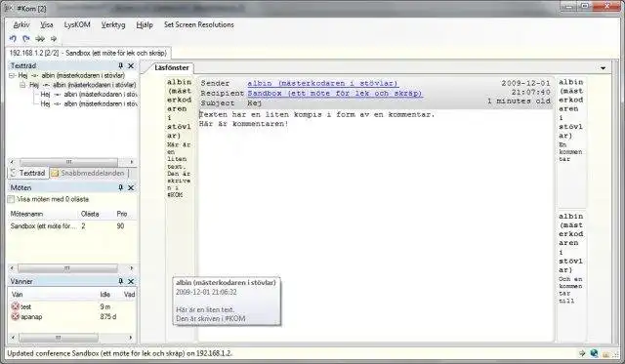Sort by Mötesnamn column header
625x364 pixels.
click(x=43, y=214)
